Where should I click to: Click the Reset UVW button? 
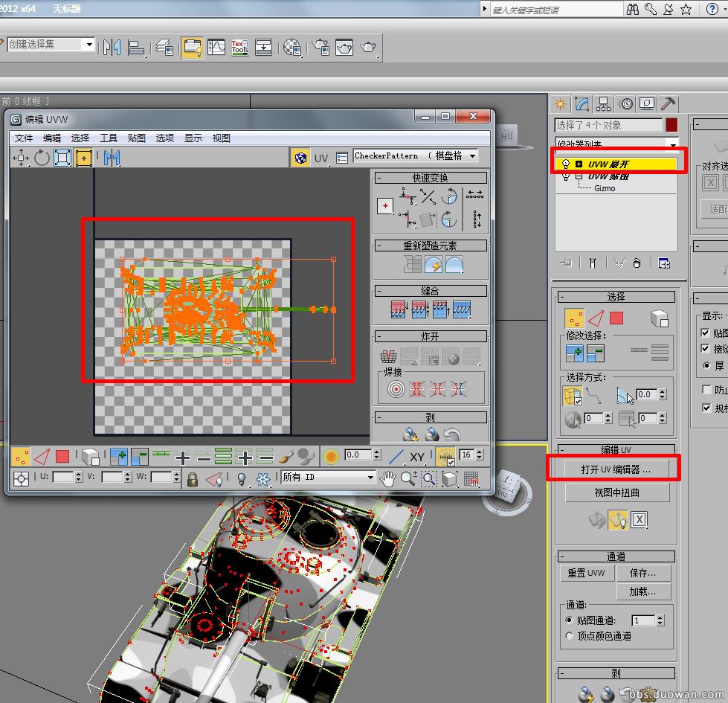click(x=586, y=573)
